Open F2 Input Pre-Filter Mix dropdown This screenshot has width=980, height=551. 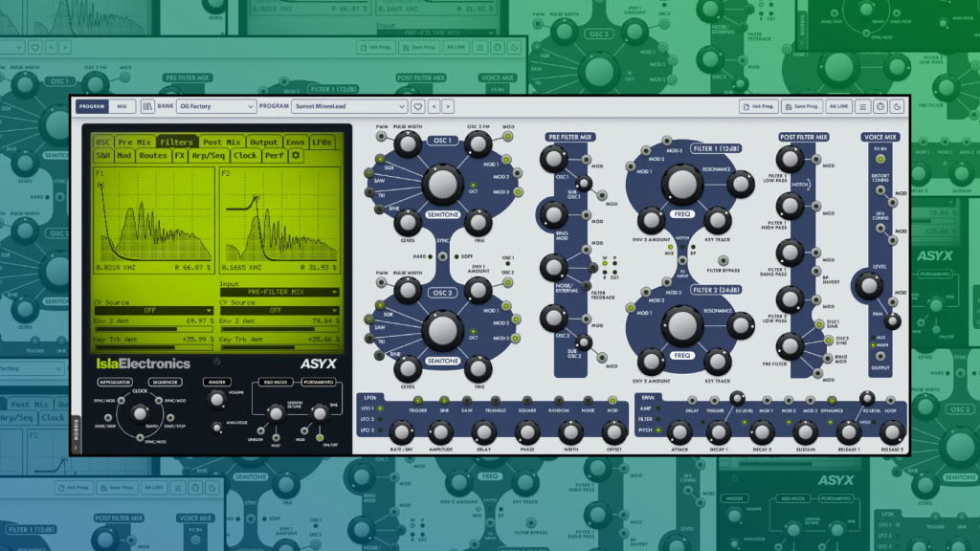[x=279, y=292]
